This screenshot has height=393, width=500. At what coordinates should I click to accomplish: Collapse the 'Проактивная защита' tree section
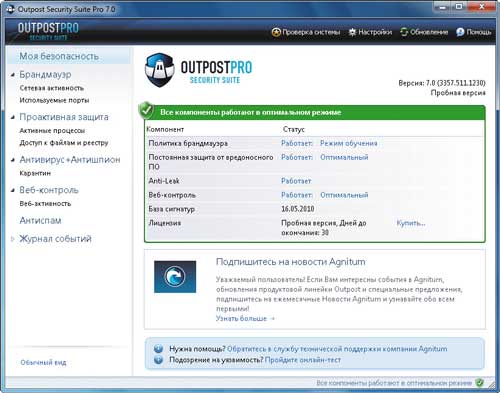coord(13,117)
